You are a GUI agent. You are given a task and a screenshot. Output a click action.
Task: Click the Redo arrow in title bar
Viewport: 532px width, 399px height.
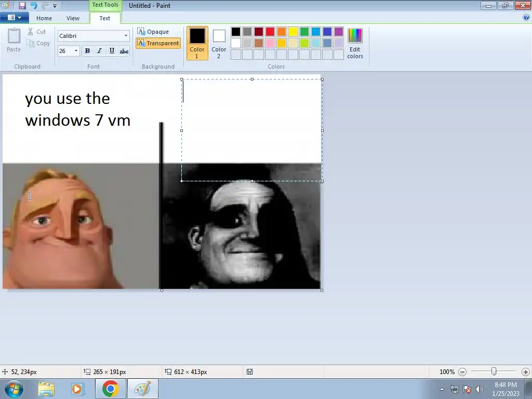click(45, 5)
